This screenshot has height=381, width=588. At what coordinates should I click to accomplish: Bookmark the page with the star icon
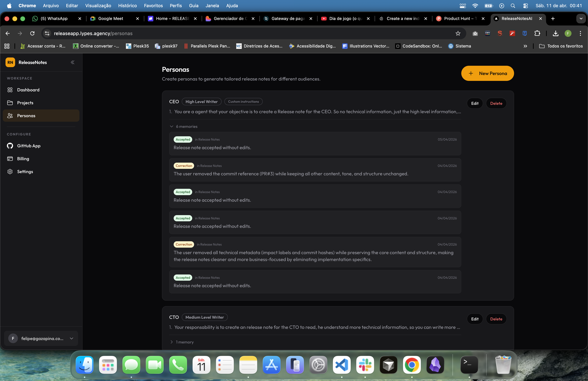click(x=458, y=33)
